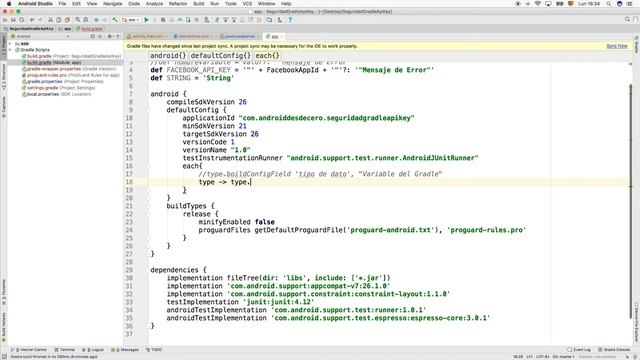Screen dimensions: 640x360
Task: Select settings.gradle (Project Settings)
Action: click(58, 88)
